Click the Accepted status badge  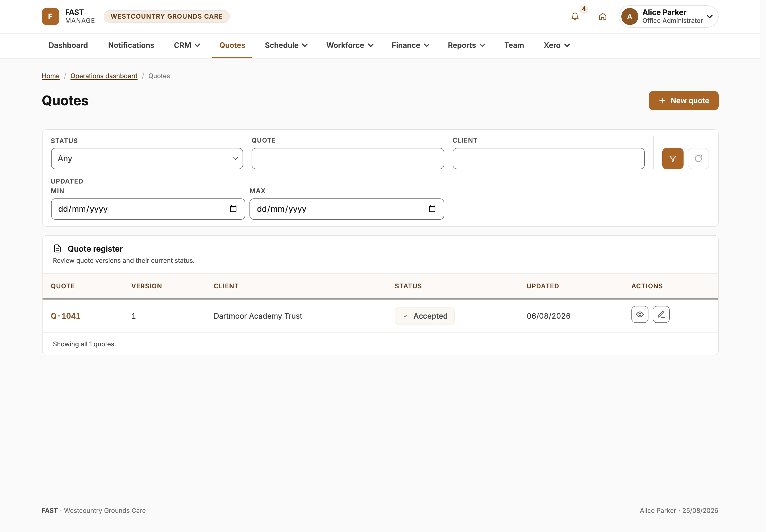point(424,316)
